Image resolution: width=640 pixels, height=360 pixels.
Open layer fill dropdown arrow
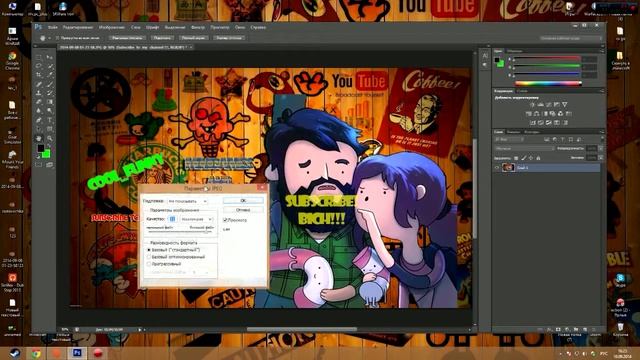(600, 158)
